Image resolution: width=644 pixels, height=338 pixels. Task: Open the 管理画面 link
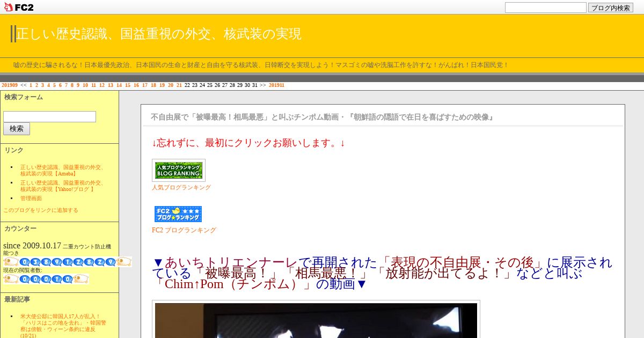coord(31,199)
